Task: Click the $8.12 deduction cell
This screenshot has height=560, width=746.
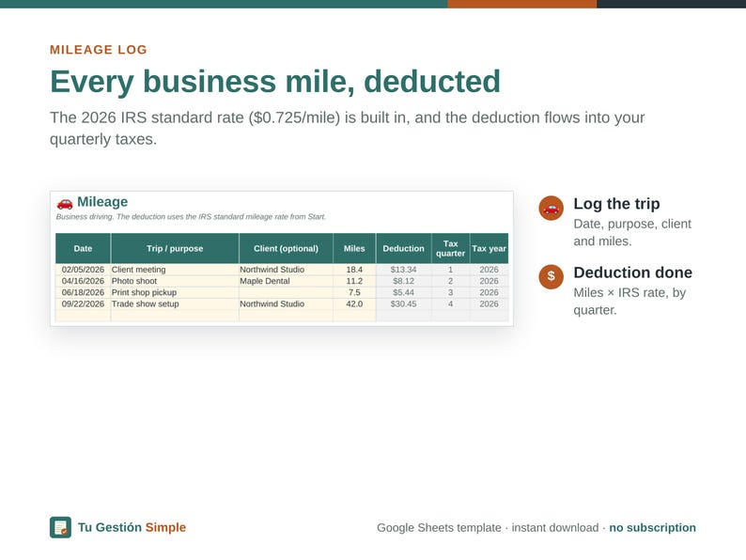Action: [403, 281]
